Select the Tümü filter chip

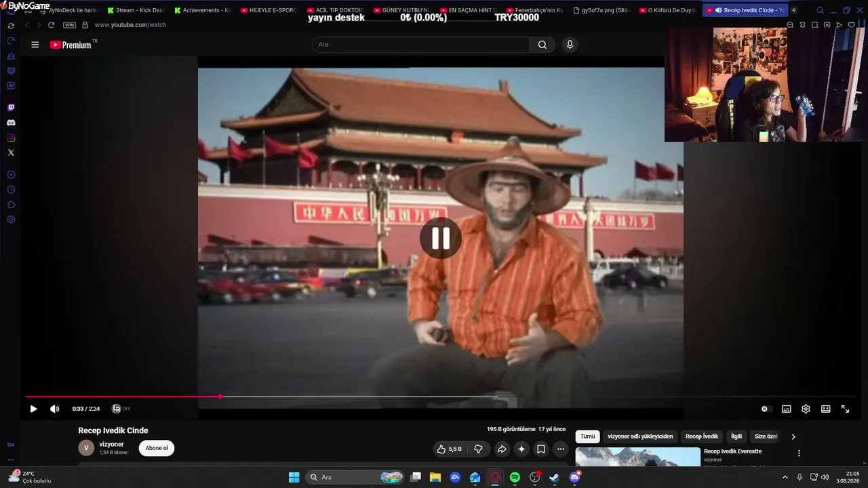coord(587,436)
